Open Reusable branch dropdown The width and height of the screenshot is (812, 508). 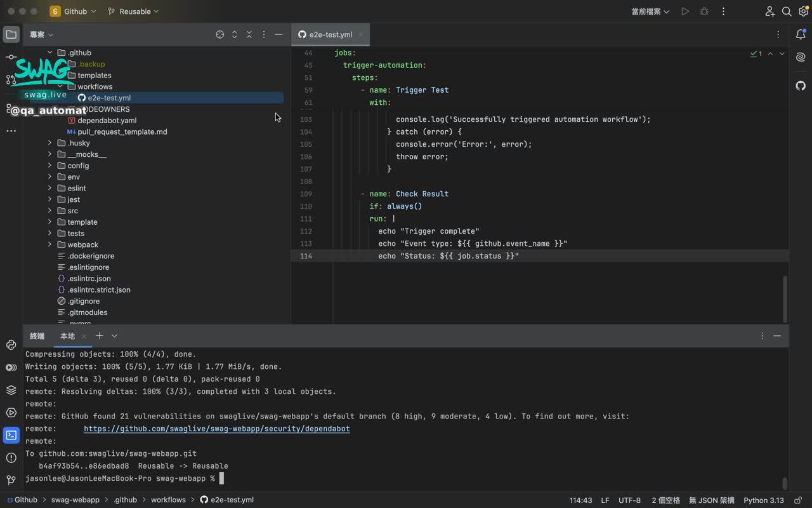pyautogui.click(x=133, y=11)
